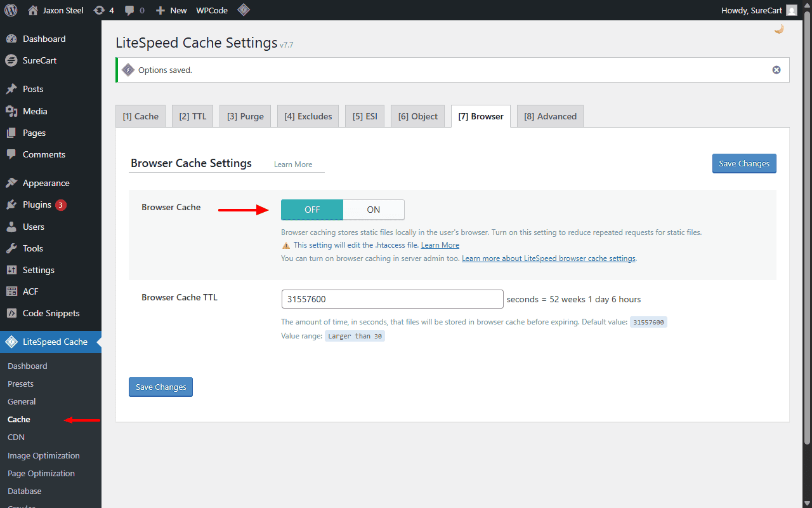Open the [4] Excludes tab
The height and width of the screenshot is (508, 812).
[x=308, y=116]
